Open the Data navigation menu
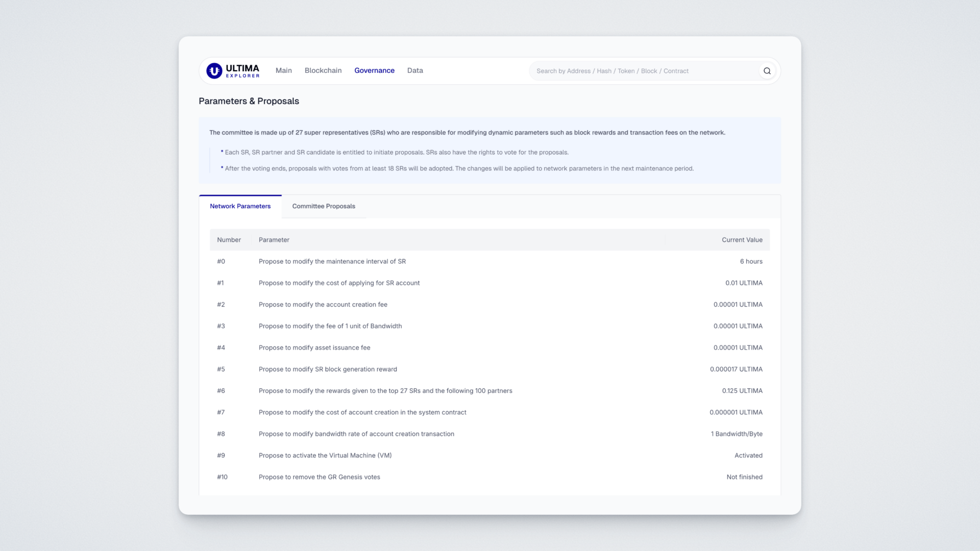 pyautogui.click(x=414, y=70)
